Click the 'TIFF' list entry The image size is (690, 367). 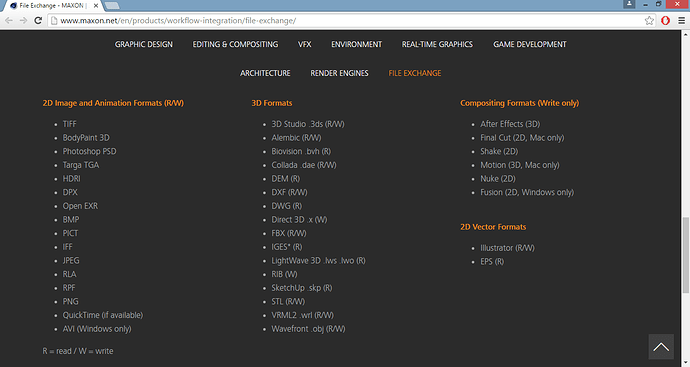point(70,125)
